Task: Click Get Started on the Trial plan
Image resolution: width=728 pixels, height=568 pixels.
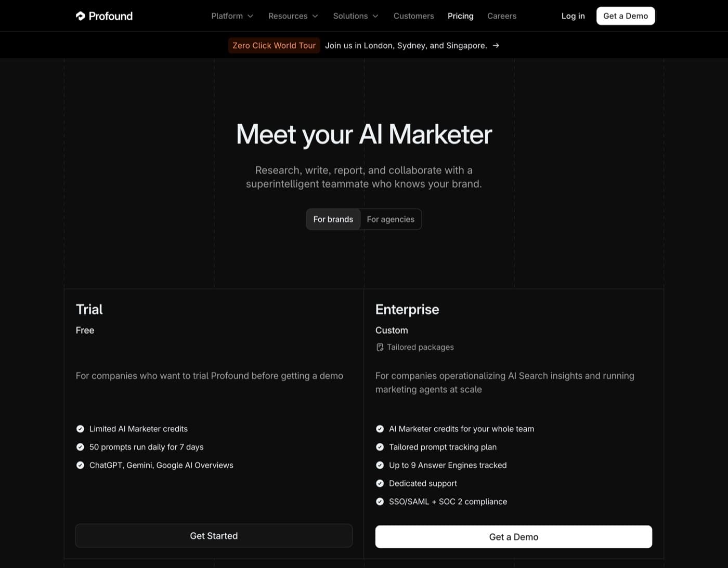Action: point(214,536)
